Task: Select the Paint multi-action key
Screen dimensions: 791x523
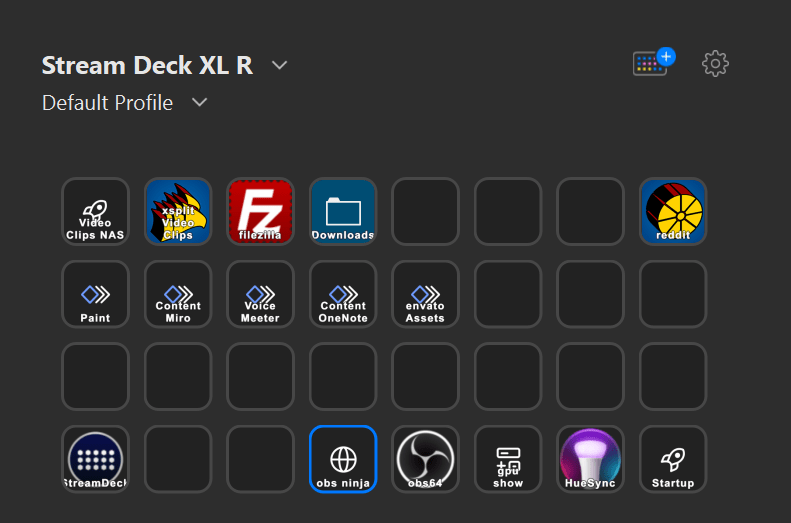Action: tap(95, 294)
